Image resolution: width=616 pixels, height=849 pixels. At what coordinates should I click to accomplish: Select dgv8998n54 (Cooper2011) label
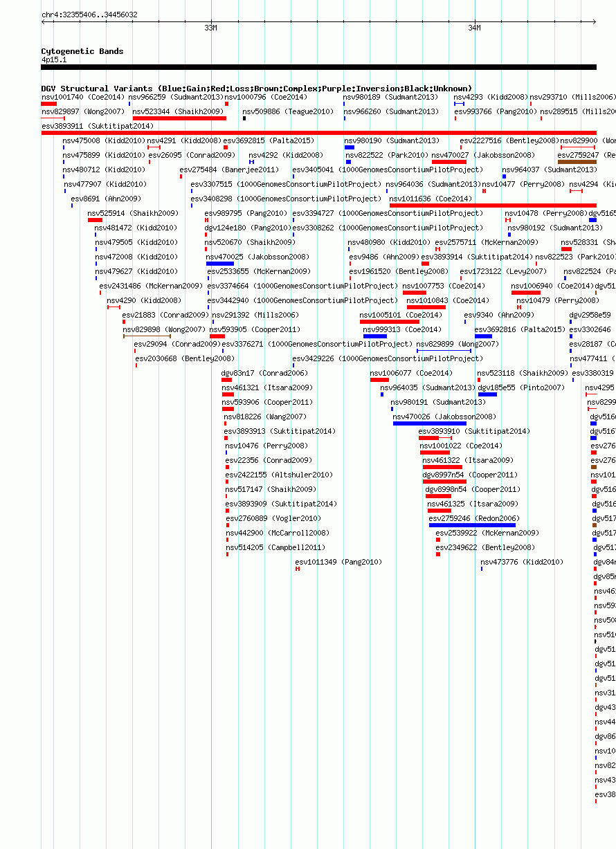pos(473,489)
